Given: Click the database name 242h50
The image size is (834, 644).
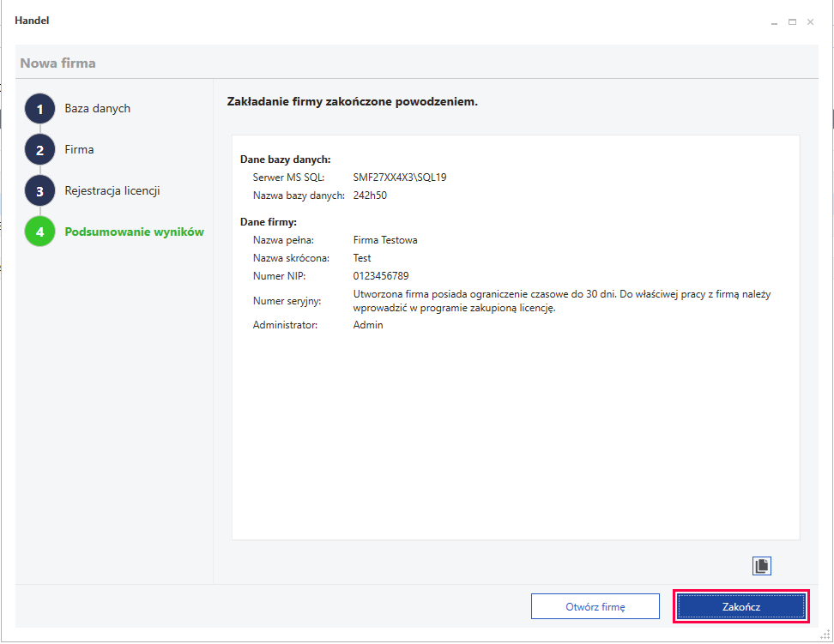Looking at the screenshot, I should [370, 196].
